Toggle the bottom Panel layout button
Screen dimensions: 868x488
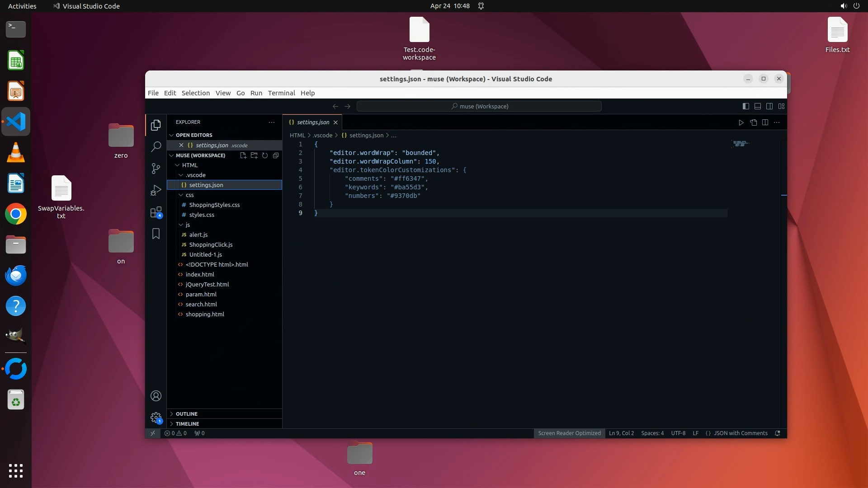point(758,106)
